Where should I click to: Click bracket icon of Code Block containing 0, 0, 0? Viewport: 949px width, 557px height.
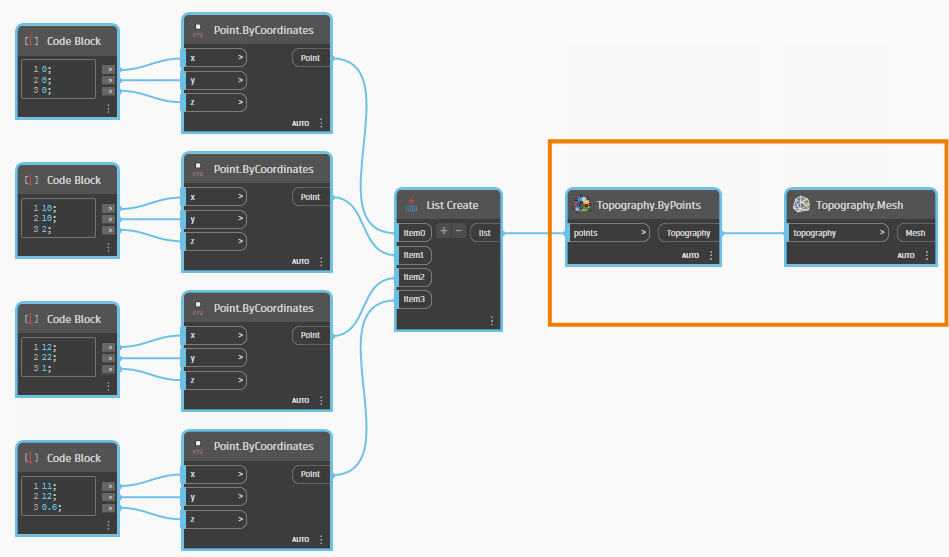[x=32, y=42]
